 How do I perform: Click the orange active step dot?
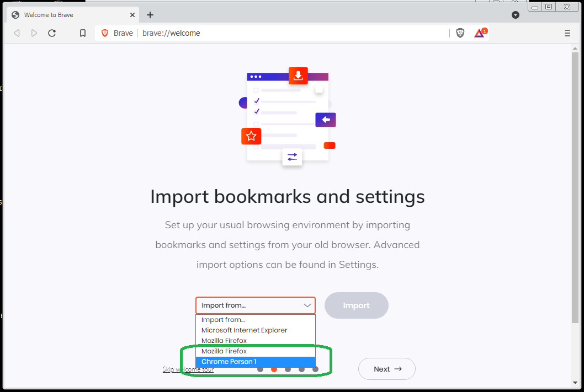coord(274,369)
